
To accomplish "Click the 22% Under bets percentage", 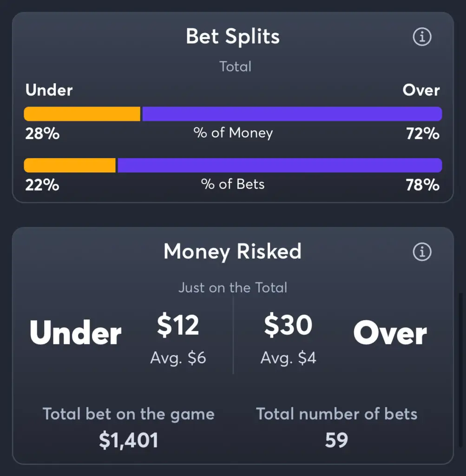I will [42, 185].
